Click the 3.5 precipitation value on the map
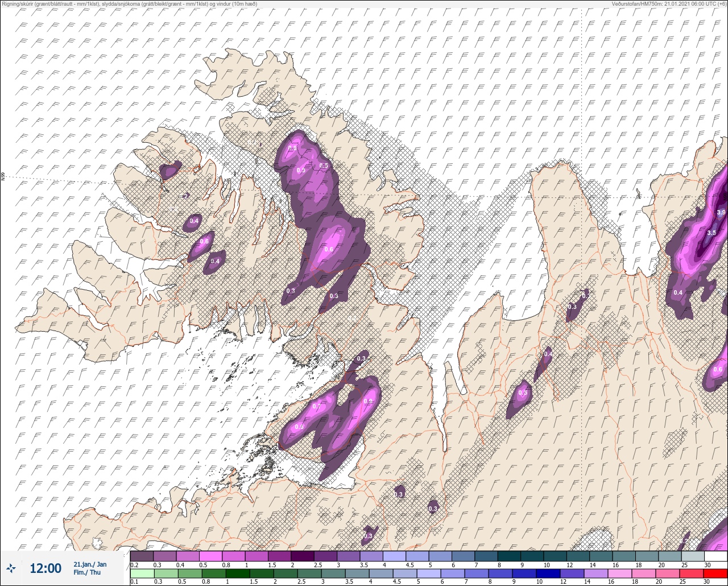The image size is (728, 586). coord(712,233)
